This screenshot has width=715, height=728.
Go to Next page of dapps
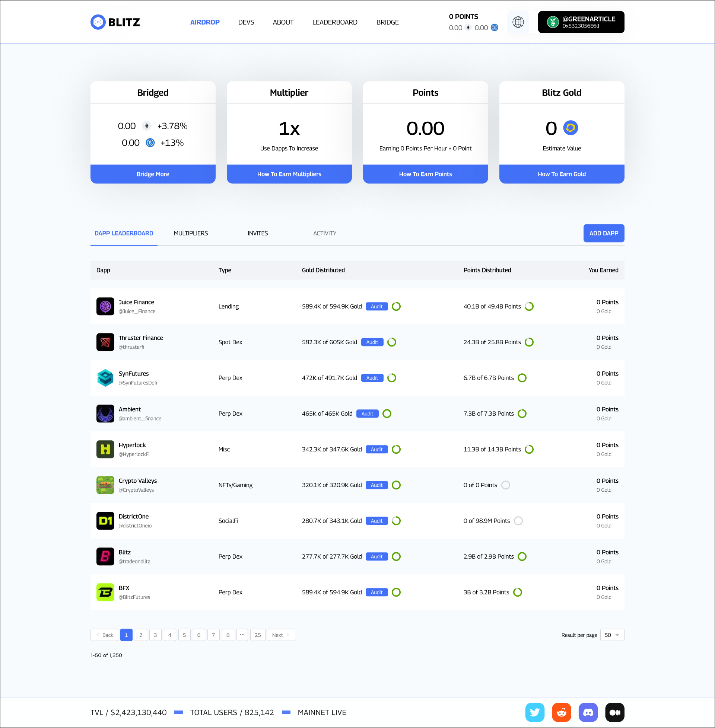pos(281,635)
